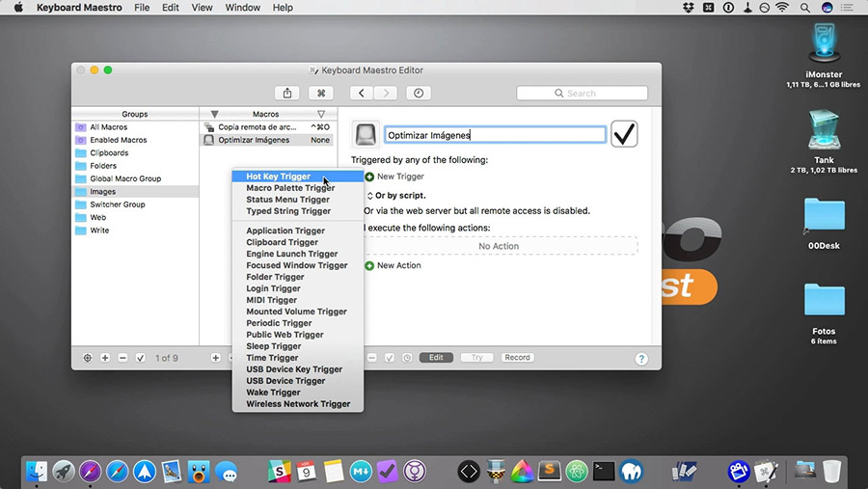Open Finder from the Dock
The image size is (868, 489).
point(37,472)
